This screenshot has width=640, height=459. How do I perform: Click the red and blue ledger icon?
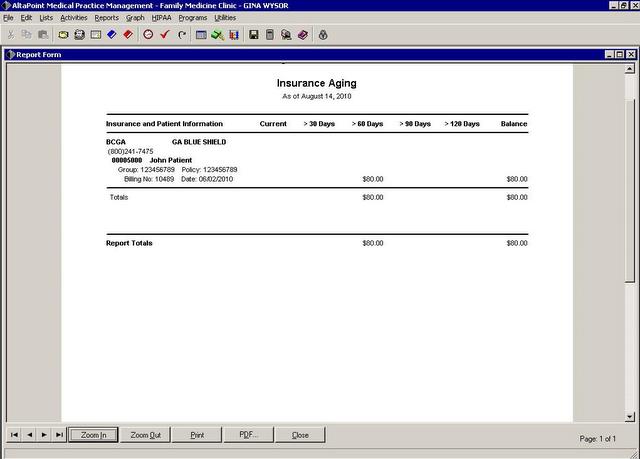point(234,35)
